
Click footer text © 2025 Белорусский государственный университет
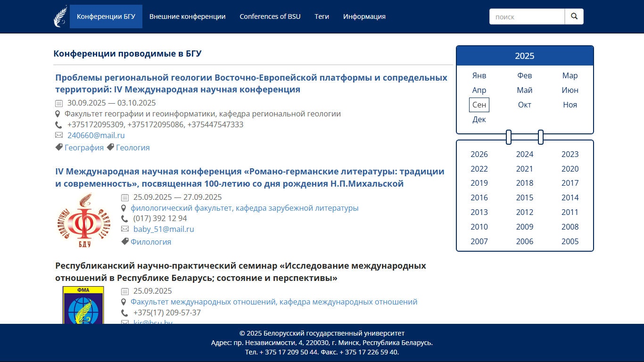coord(322,333)
